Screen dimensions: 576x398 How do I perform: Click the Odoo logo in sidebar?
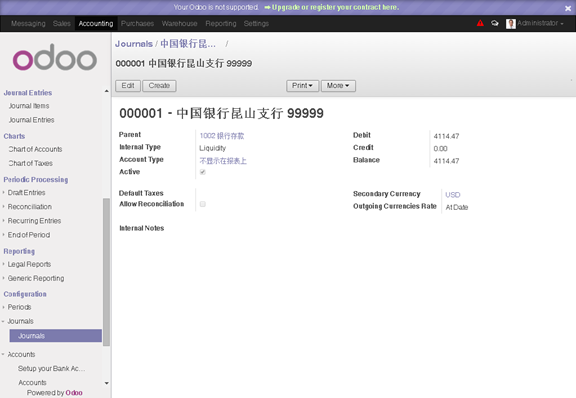click(55, 58)
